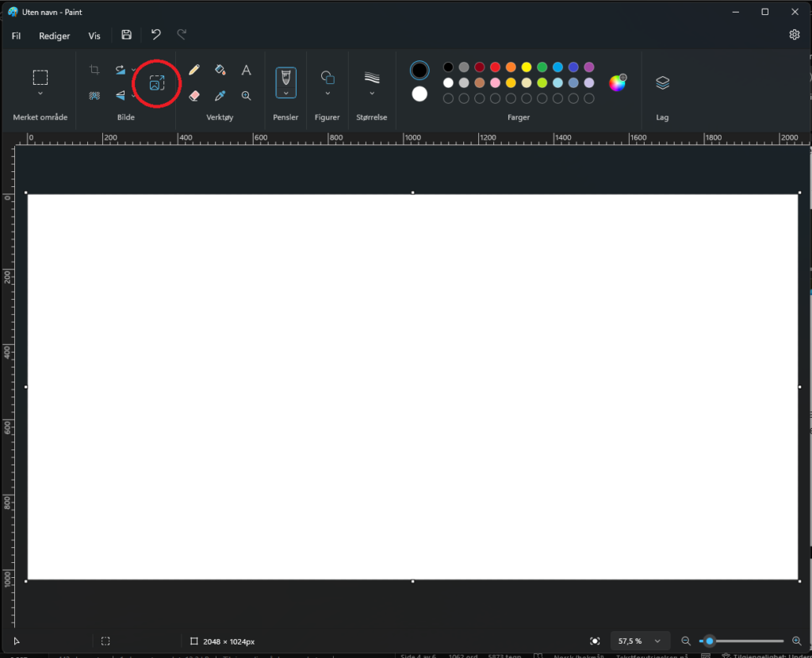
Task: Select the Beskjær crop tool
Action: [94, 70]
